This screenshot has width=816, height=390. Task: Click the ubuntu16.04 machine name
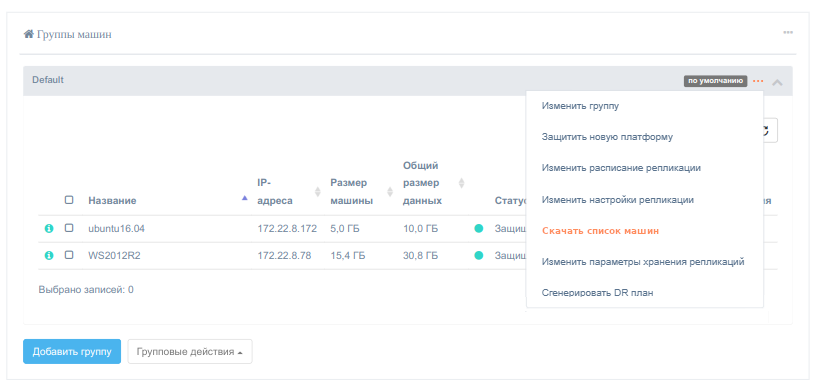point(117,228)
